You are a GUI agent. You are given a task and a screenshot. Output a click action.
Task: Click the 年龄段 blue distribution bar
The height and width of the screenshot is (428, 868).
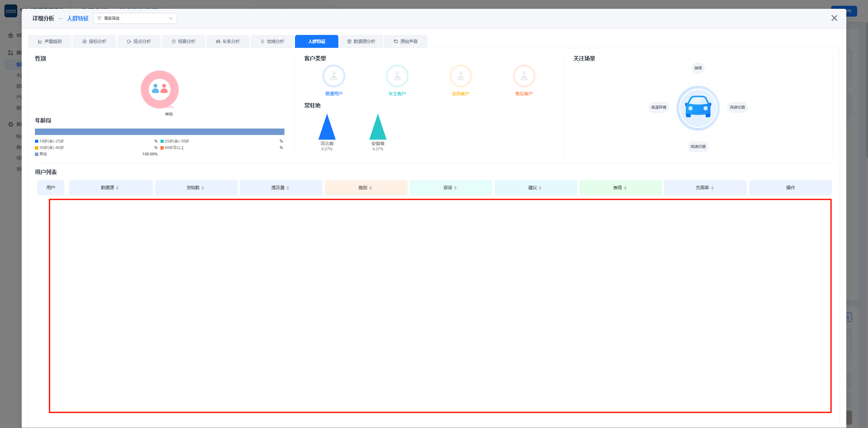pos(159,132)
